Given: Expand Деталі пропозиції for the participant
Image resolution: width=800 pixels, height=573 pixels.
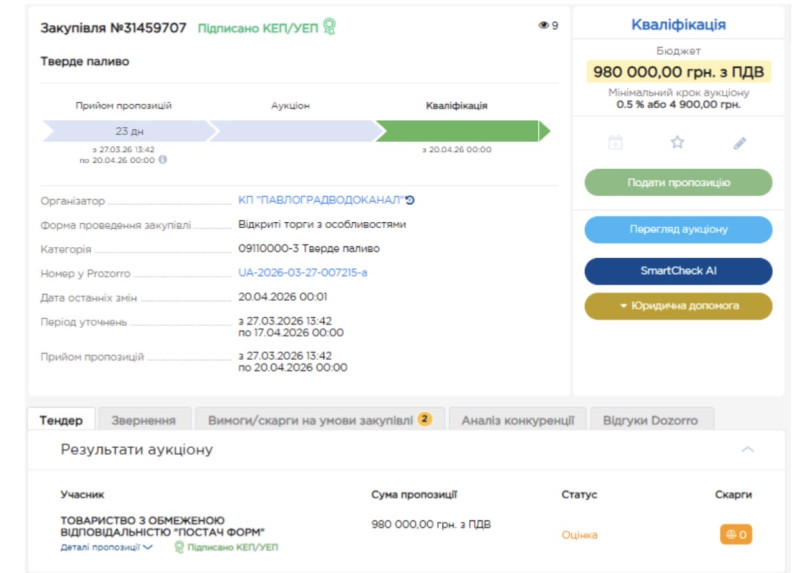Looking at the screenshot, I should (106, 547).
